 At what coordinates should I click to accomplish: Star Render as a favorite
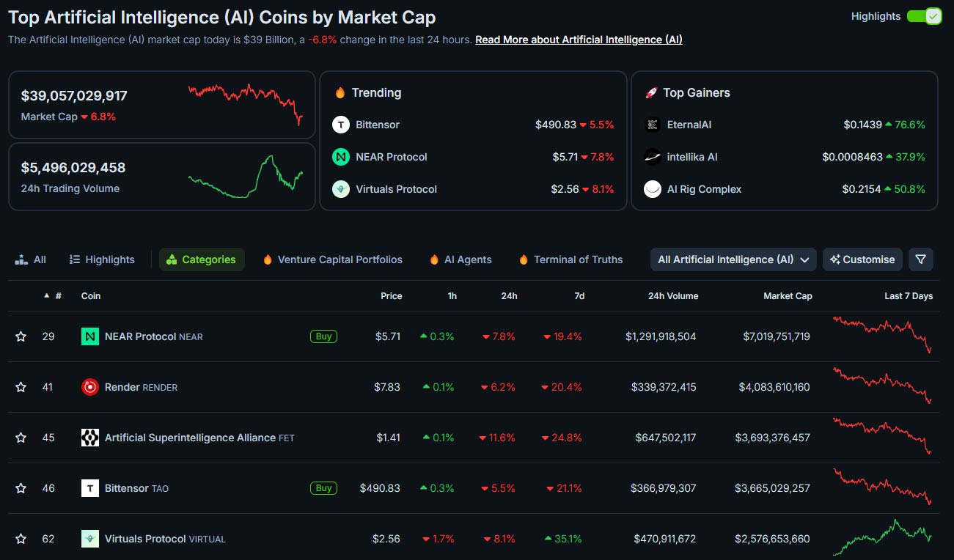21,387
